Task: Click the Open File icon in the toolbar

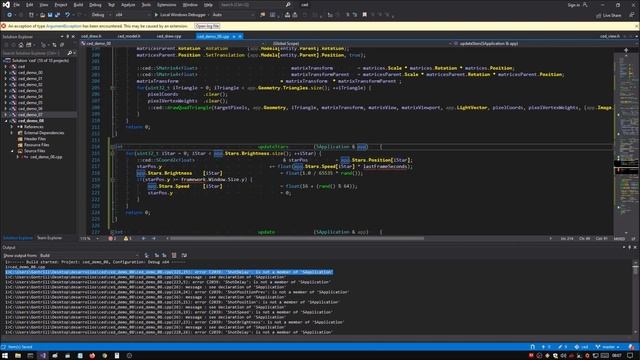Action: point(42,15)
